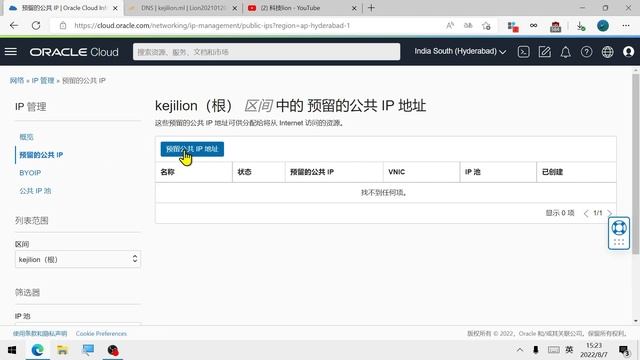
Task: Launch Microsoft Edge from the taskbar
Action: [37, 350]
